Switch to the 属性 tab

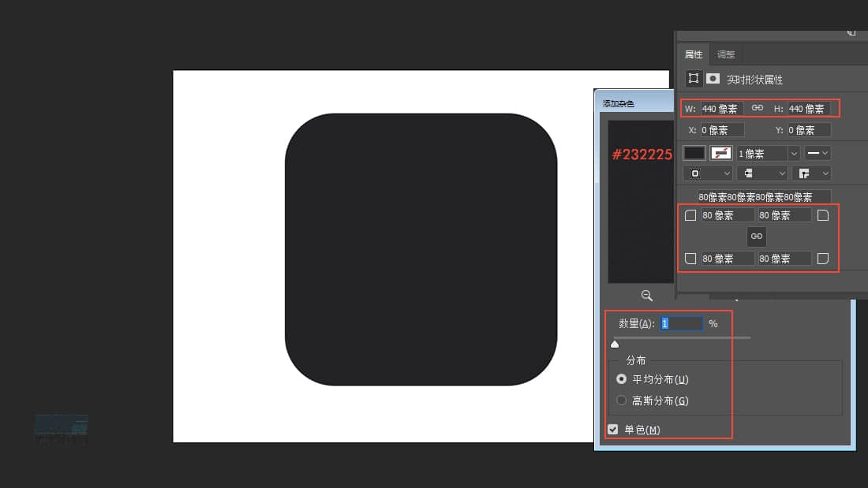coord(693,54)
